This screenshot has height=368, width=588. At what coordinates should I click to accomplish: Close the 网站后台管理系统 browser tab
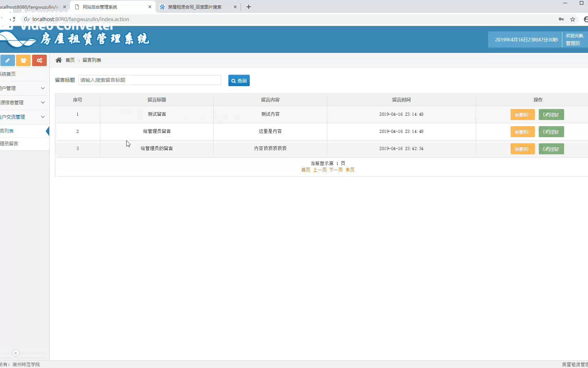click(x=150, y=7)
